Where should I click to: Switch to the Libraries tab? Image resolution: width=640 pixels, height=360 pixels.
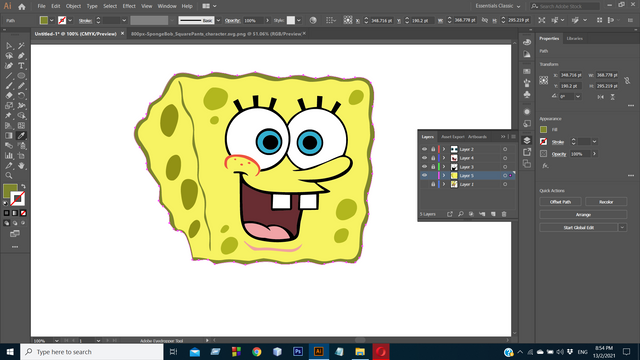click(574, 38)
